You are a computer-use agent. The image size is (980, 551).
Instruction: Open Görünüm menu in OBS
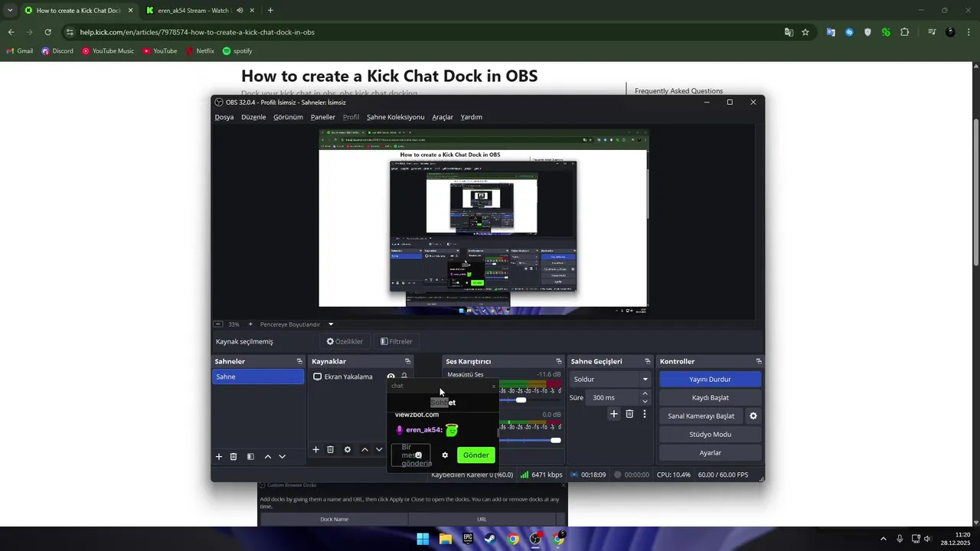point(289,117)
